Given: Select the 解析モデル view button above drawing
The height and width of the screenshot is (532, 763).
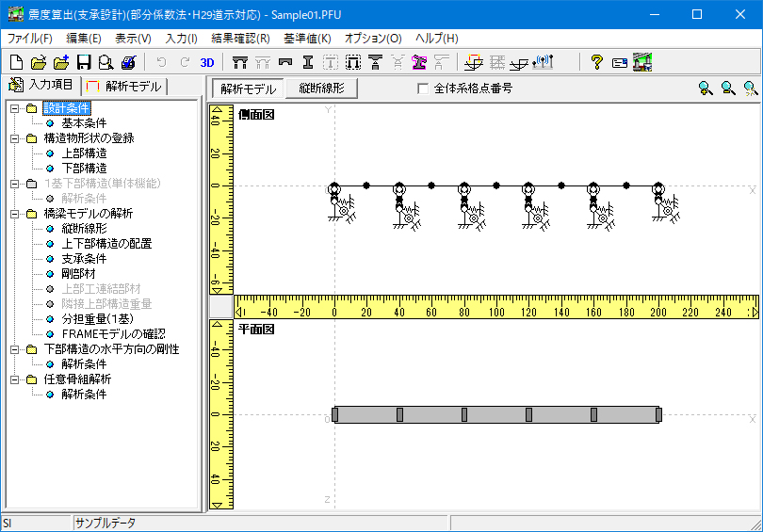Looking at the screenshot, I should [248, 89].
